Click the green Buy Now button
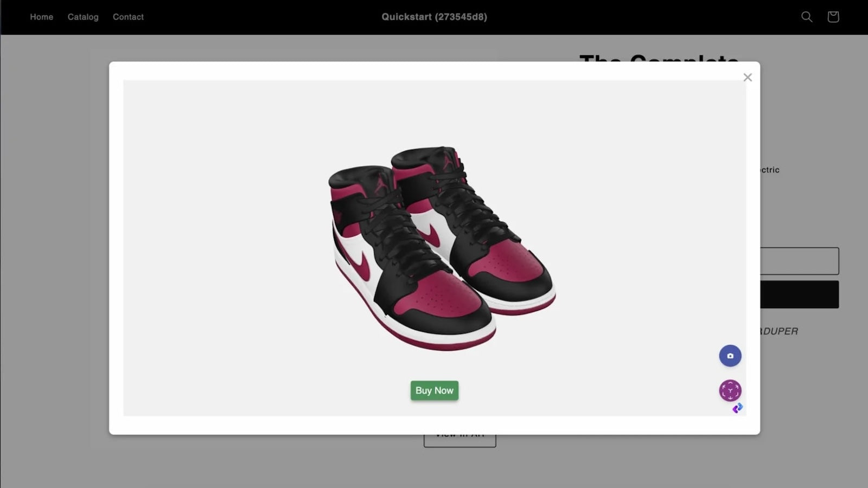 tap(435, 390)
